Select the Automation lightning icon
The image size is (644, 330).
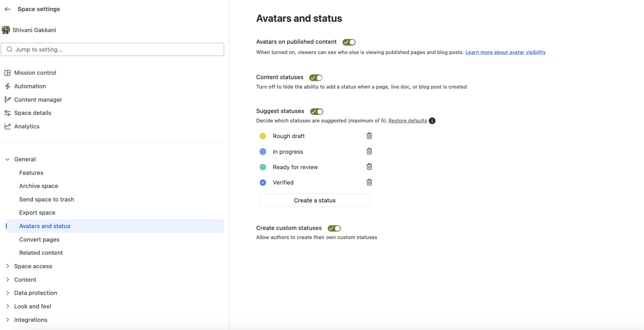click(8, 86)
